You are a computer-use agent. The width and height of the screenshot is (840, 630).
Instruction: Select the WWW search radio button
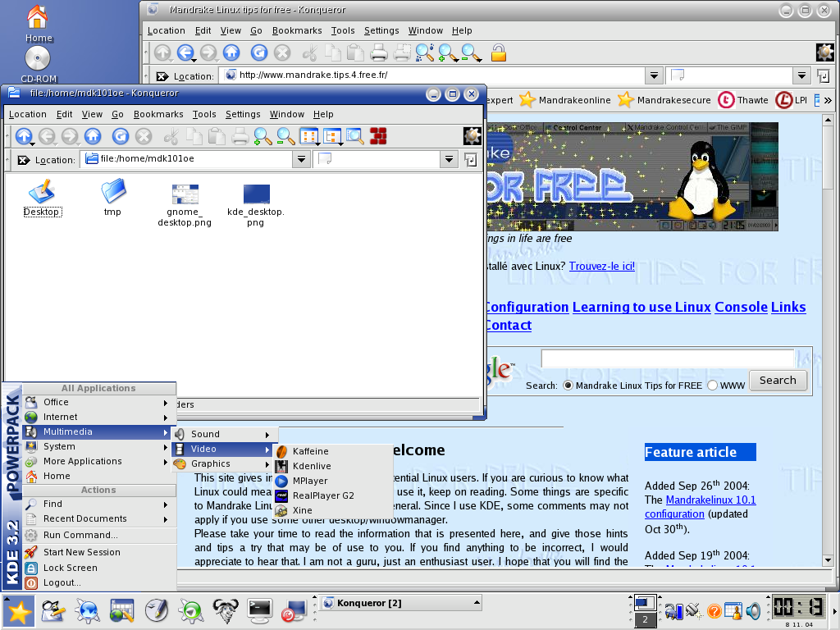click(x=713, y=386)
